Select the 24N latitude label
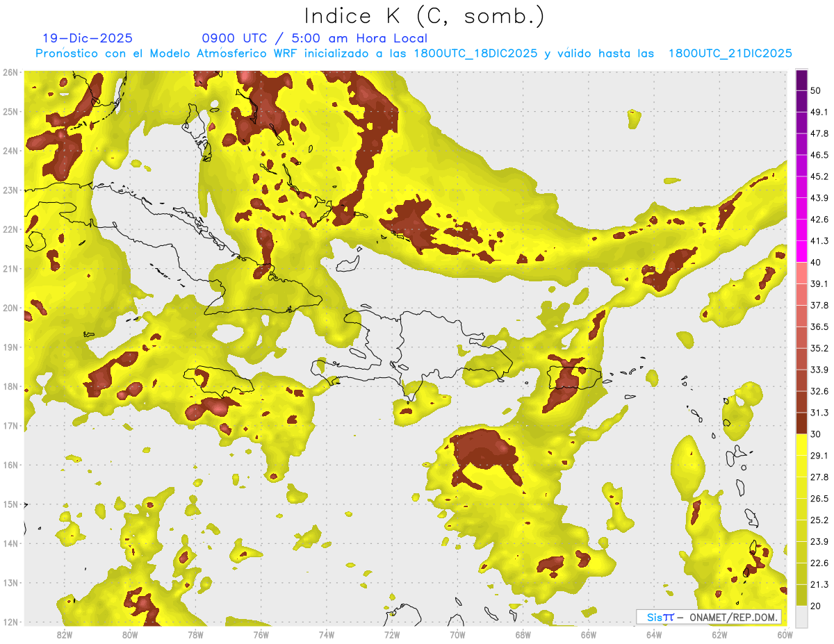This screenshot has height=644, width=834. click(10, 151)
